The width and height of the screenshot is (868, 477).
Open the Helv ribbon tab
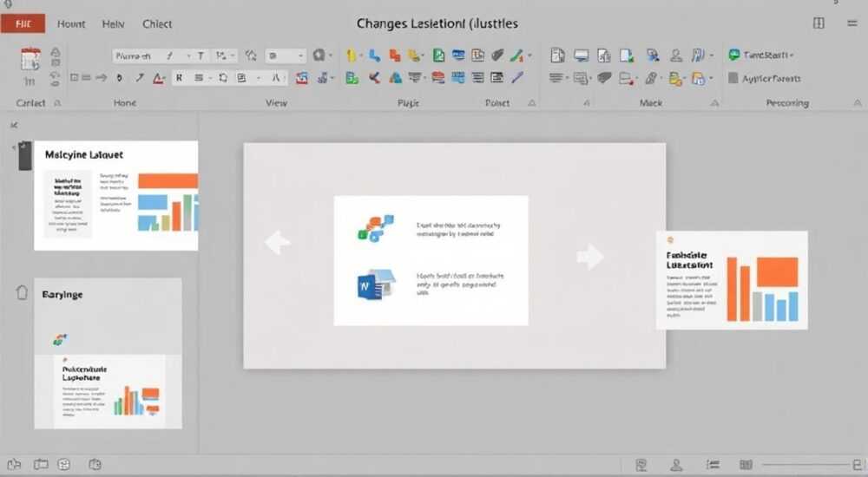click(113, 23)
